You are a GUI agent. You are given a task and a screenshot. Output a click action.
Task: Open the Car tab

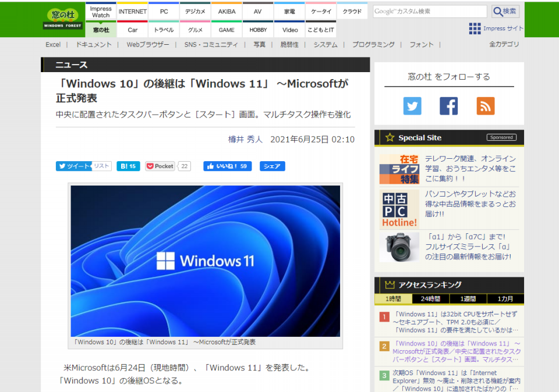click(x=132, y=30)
